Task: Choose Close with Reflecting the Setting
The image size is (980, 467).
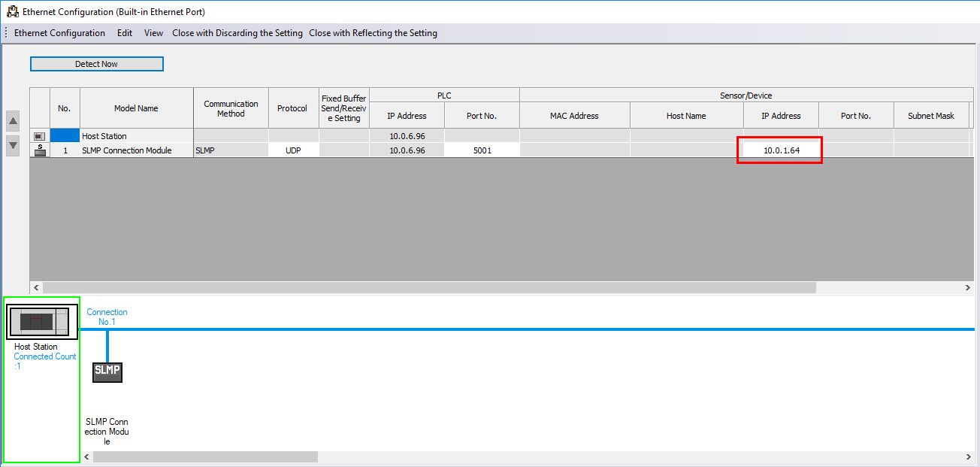Action: coord(373,33)
